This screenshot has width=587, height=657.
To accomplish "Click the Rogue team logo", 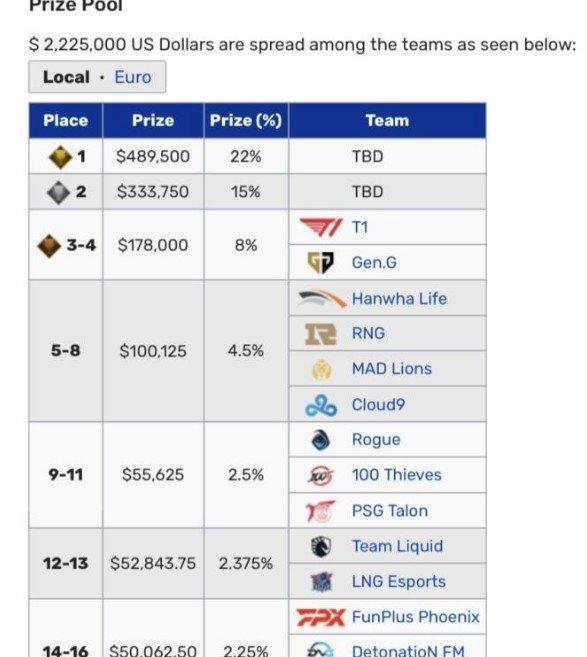I will (x=321, y=440).
